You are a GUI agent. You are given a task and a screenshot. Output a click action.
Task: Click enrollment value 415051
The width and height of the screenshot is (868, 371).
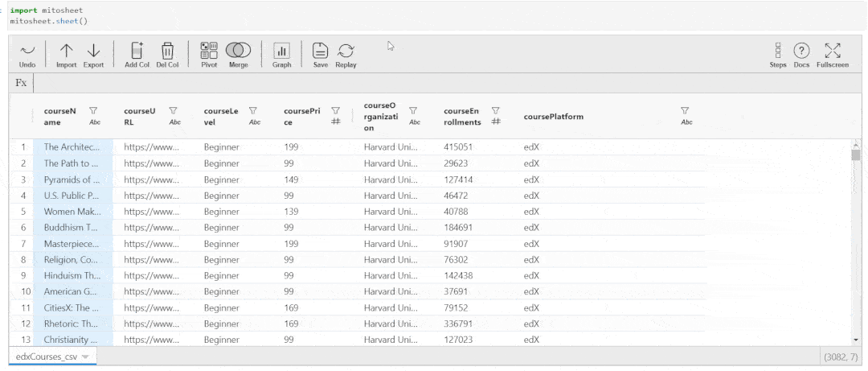458,147
